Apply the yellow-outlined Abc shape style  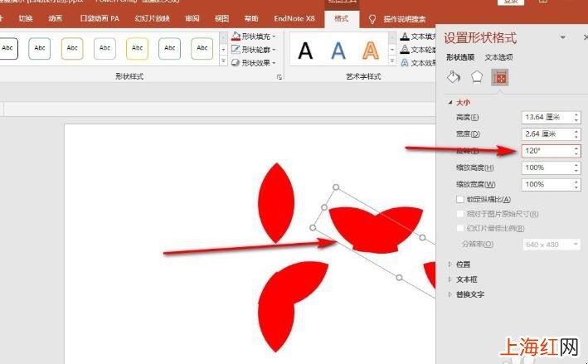tap(137, 48)
